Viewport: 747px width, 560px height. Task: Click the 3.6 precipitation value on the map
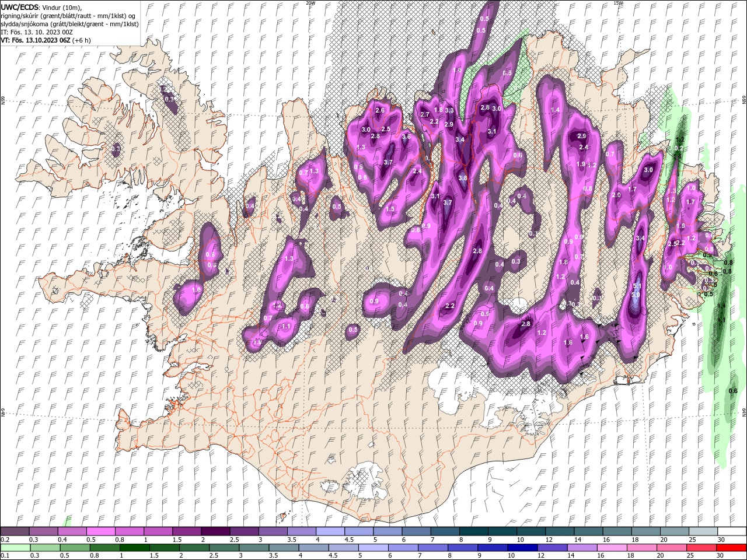tap(406, 136)
